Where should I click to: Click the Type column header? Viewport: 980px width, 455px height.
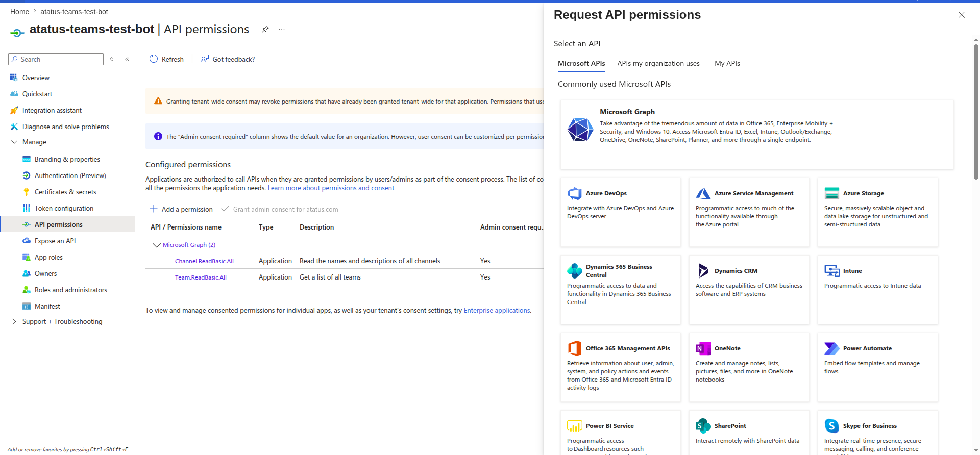(266, 227)
